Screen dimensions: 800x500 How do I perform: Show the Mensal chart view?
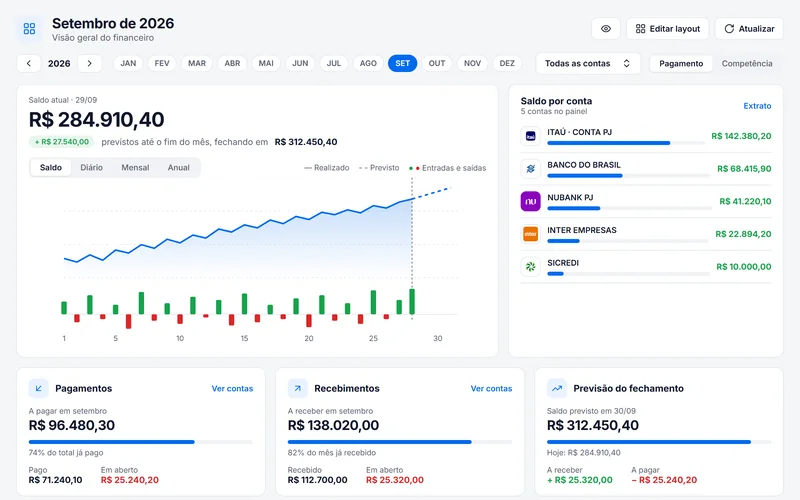coord(135,167)
